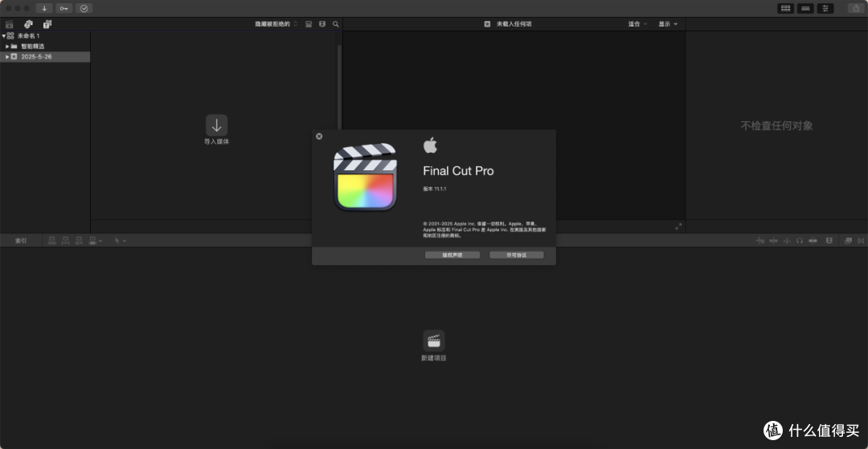This screenshot has width=868, height=449.
Task: Open the 适合 zoom dropdown in viewer
Action: pos(637,24)
